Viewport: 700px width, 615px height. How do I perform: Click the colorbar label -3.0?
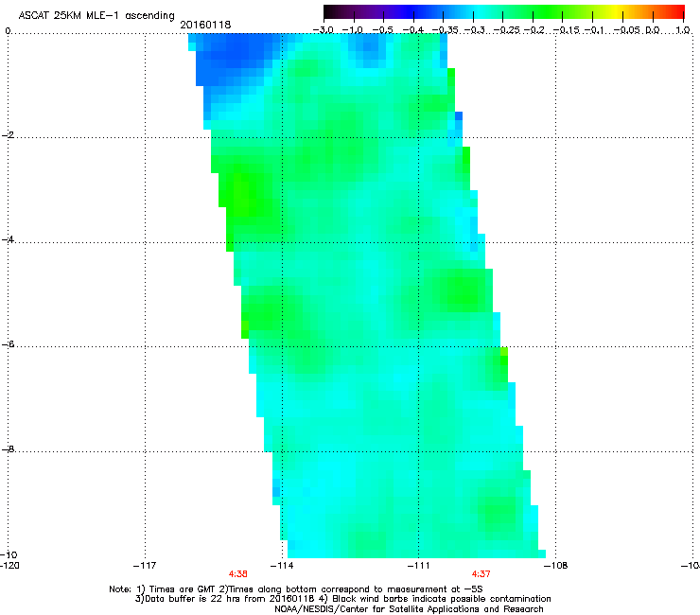pyautogui.click(x=323, y=30)
